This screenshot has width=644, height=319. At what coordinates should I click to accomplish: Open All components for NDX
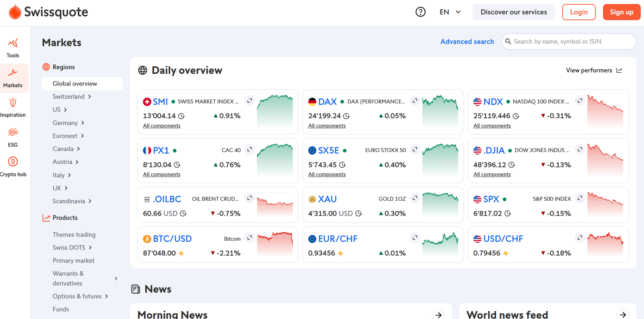[x=492, y=126]
